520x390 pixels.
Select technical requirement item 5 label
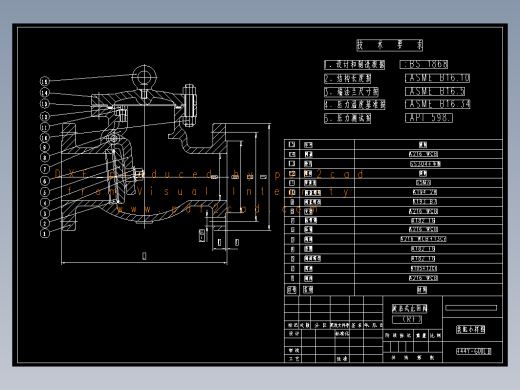point(348,118)
